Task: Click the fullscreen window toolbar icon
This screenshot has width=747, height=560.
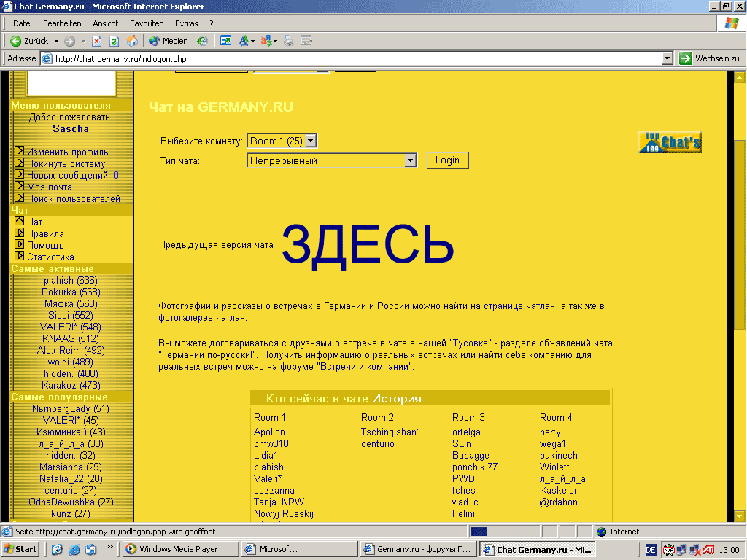Action: tap(226, 41)
